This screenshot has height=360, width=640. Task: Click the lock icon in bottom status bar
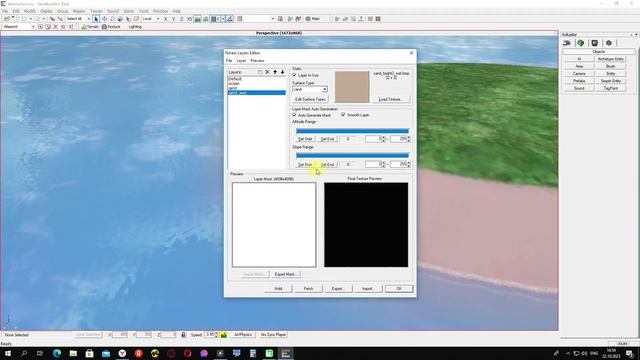click(x=183, y=335)
